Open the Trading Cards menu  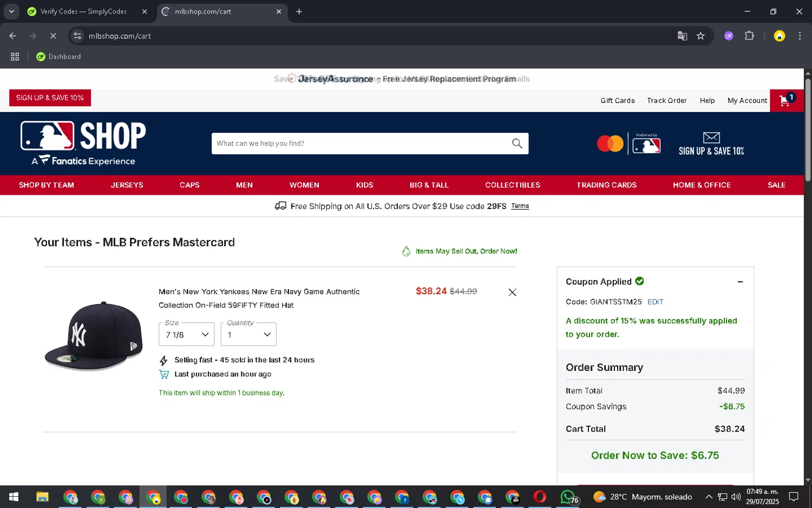[606, 185]
